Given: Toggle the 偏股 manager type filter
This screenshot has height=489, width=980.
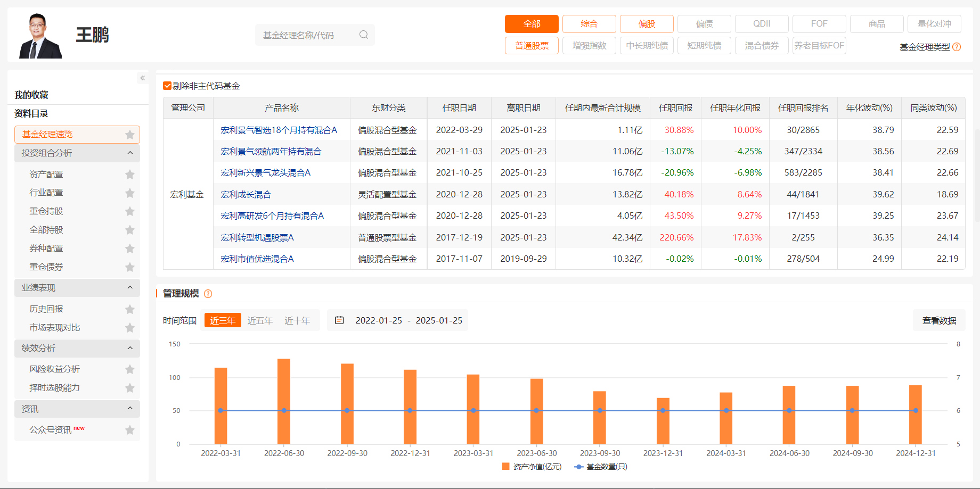Looking at the screenshot, I should coord(647,24).
